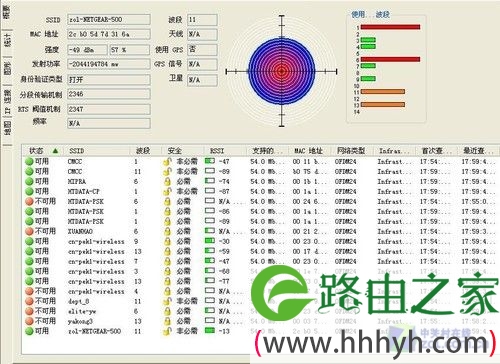Click the signal strength icon at -30 RSSI row
This screenshot has width=500, height=364.
tap(210, 241)
